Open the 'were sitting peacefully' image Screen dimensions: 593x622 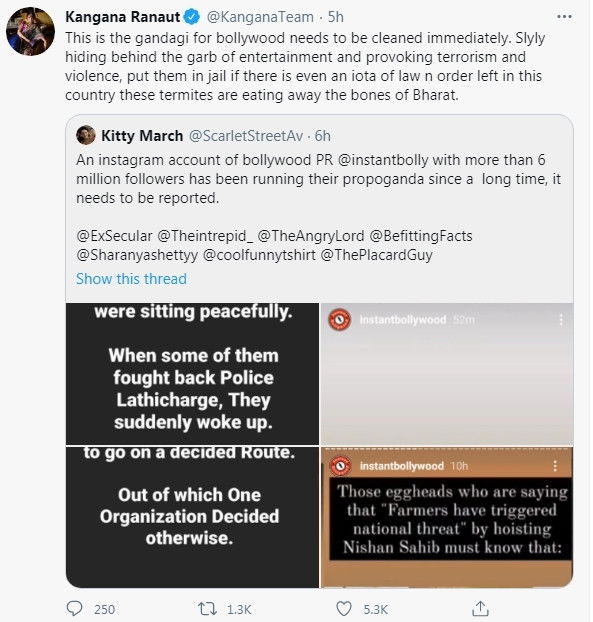[x=192, y=374]
